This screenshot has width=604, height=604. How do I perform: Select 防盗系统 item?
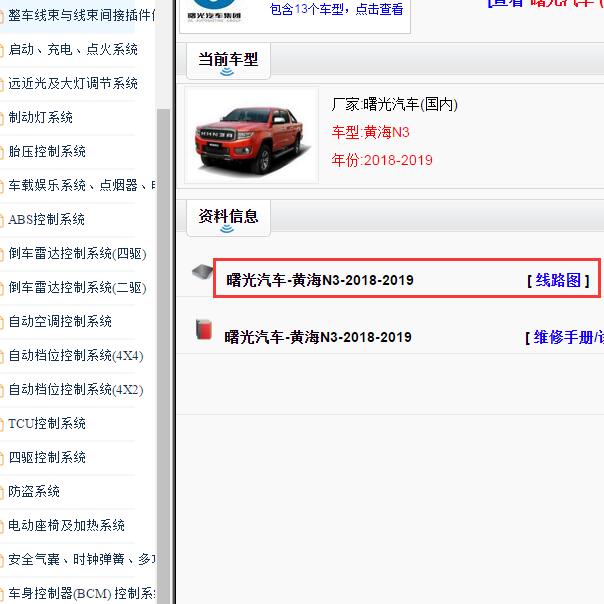tap(34, 491)
